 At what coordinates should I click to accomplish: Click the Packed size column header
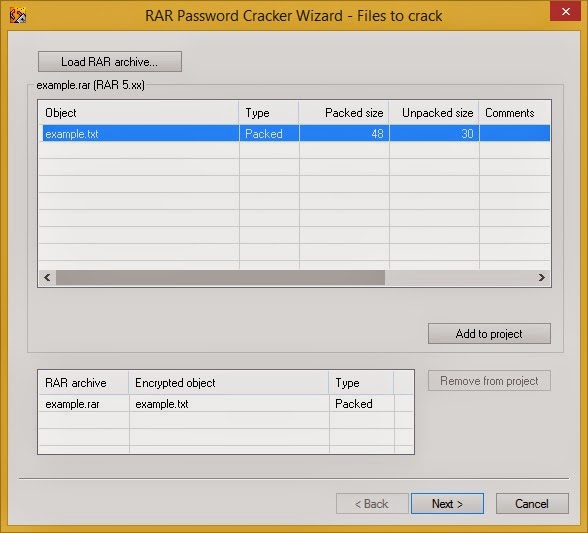click(344, 113)
